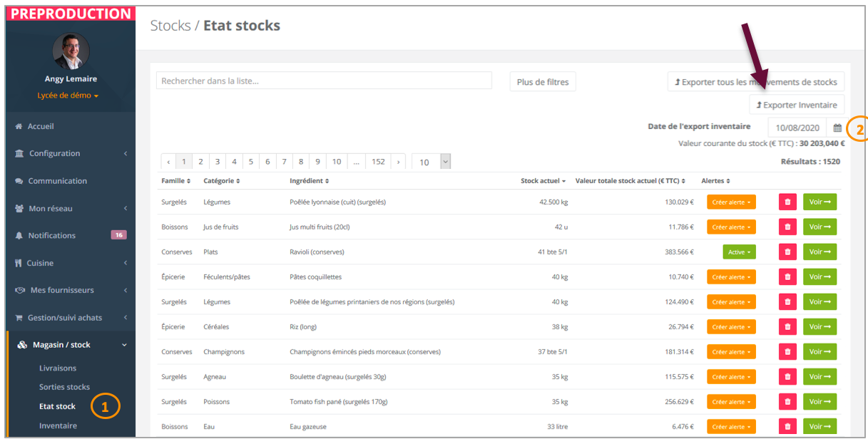Click the Exporter Inventaire button
Screen dimensions: 868x444
coord(797,105)
